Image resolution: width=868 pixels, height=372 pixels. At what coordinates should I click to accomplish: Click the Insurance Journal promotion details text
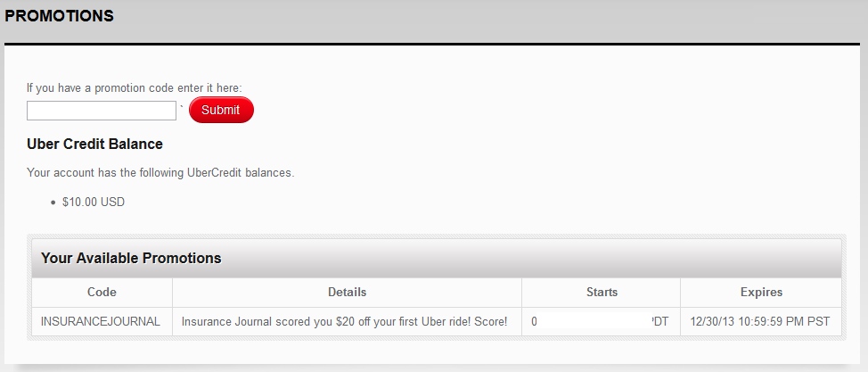pyautogui.click(x=344, y=321)
